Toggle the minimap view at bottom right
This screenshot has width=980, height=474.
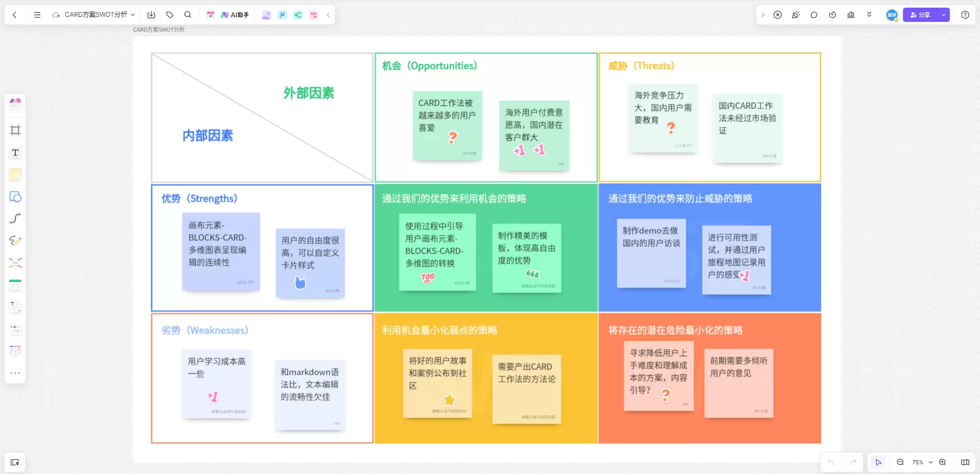pos(965,462)
